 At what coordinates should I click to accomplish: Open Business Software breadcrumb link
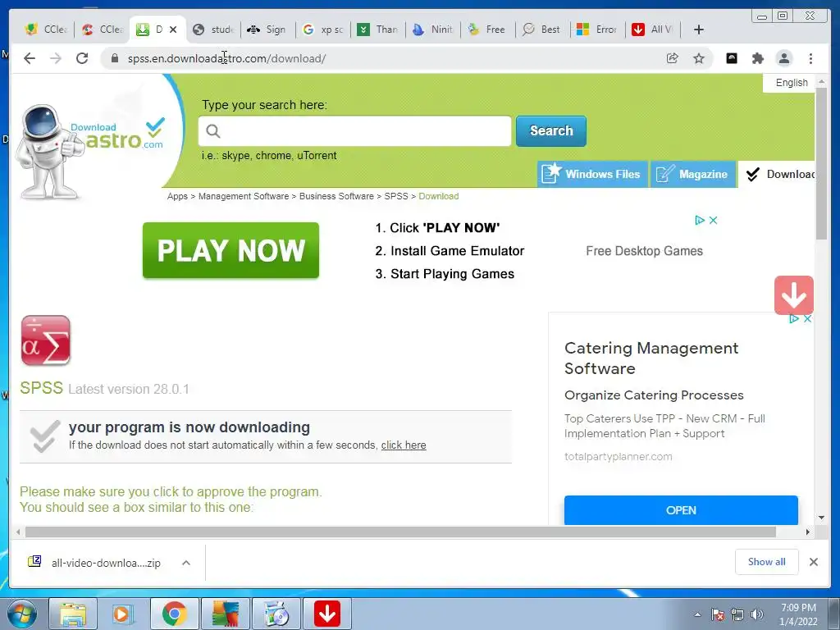(x=336, y=196)
